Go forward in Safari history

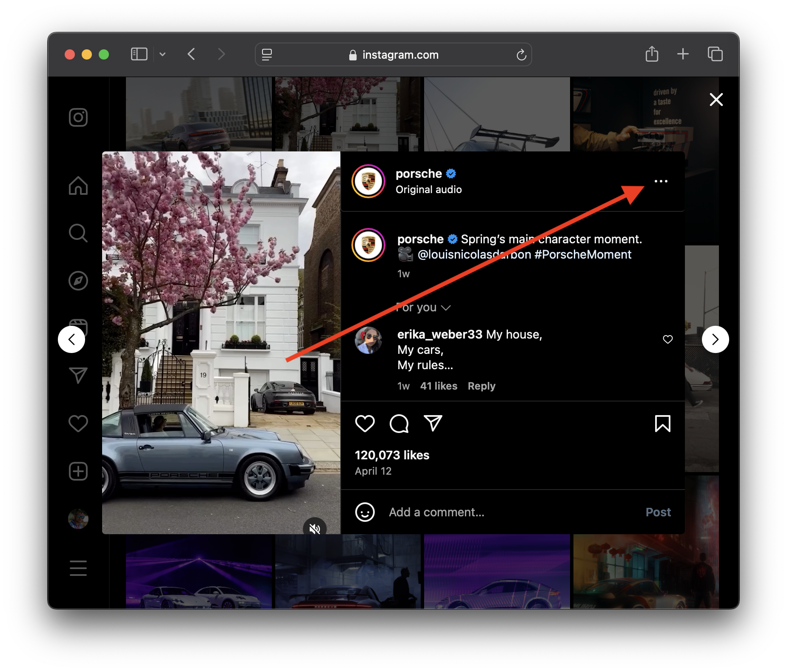(221, 54)
